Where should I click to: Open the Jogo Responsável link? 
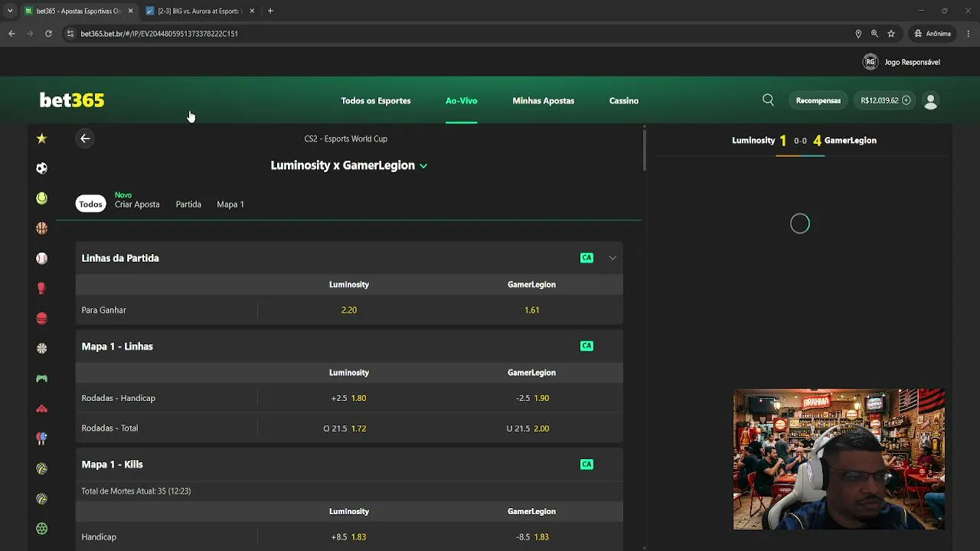click(x=912, y=62)
